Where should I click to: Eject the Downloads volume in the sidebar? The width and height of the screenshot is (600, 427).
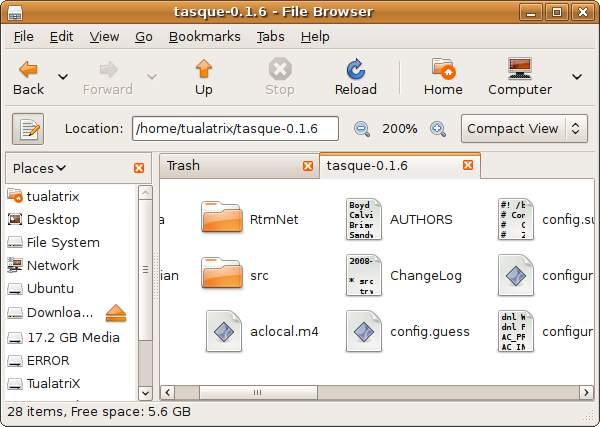coord(116,313)
